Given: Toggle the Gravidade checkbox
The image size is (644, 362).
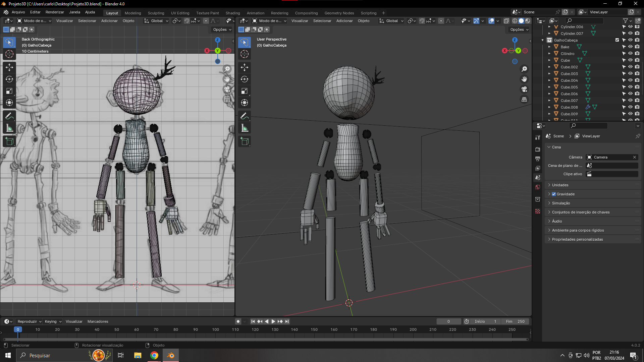Looking at the screenshot, I should pyautogui.click(x=554, y=194).
